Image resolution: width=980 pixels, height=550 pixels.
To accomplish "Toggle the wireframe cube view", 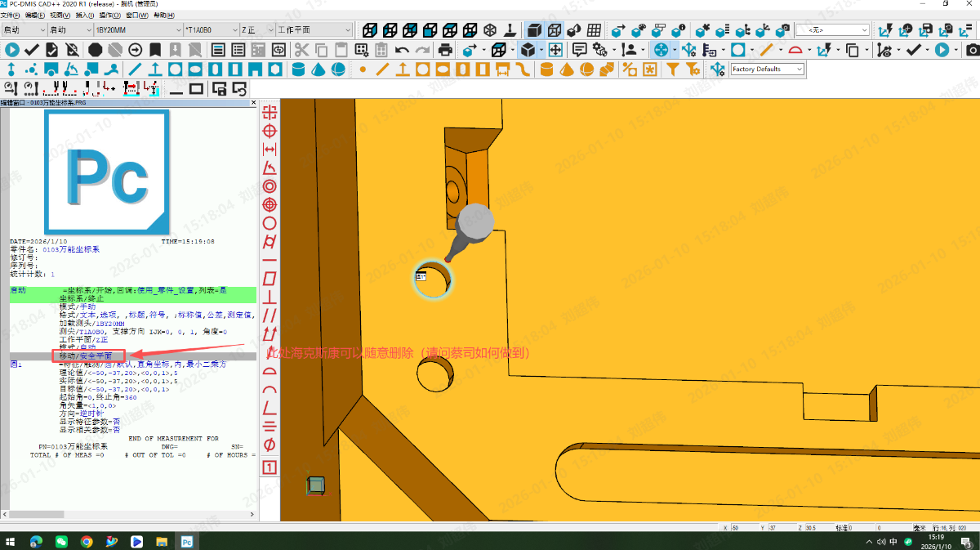I will pyautogui.click(x=555, y=30).
